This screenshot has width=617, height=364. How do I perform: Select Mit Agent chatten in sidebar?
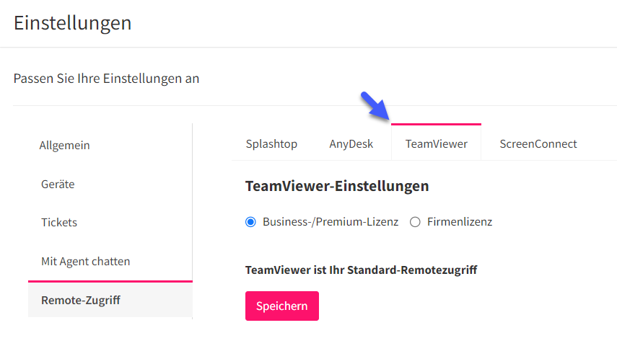(x=85, y=262)
